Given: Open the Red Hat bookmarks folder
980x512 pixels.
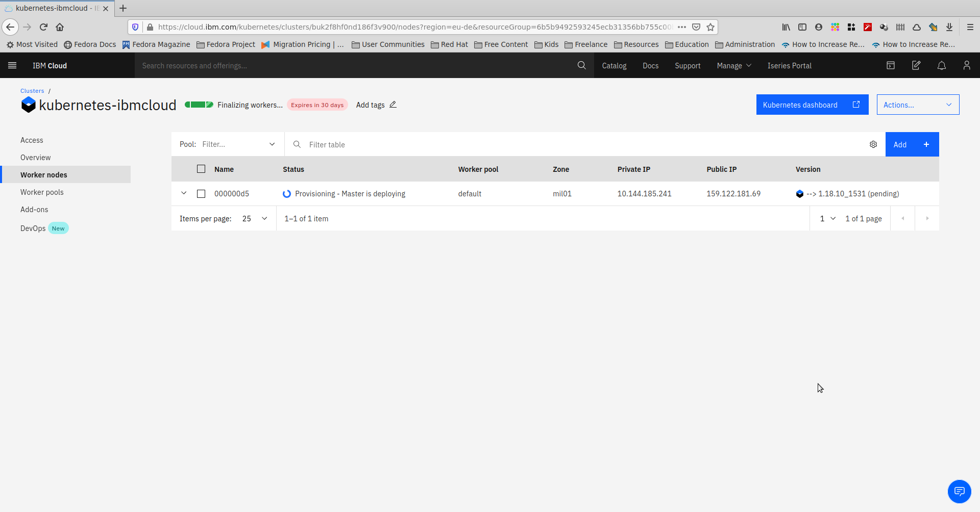Looking at the screenshot, I should coord(449,44).
